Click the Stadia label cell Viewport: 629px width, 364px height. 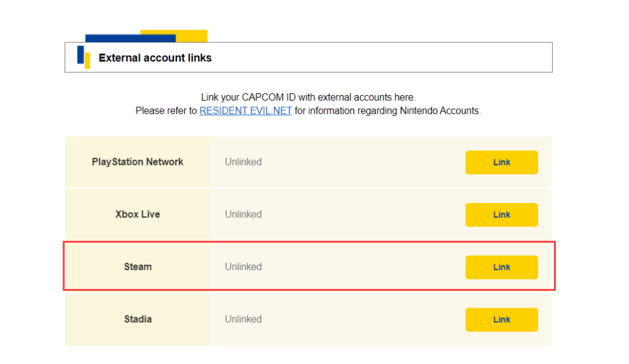tap(138, 320)
